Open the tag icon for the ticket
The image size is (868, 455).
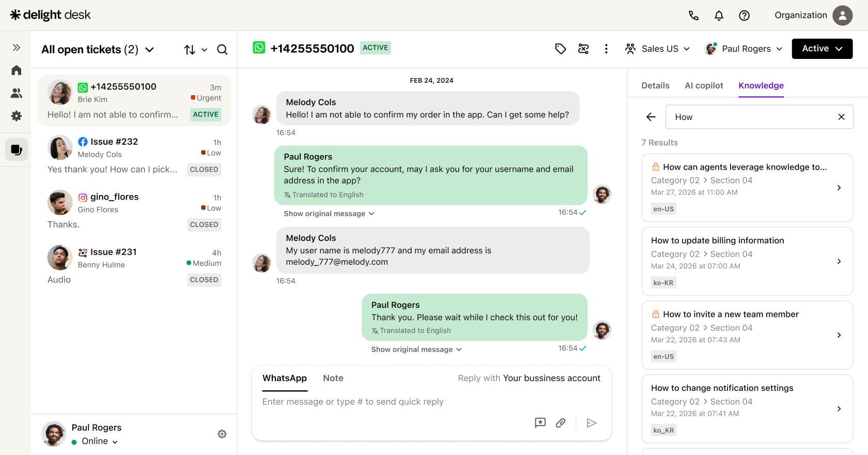point(561,49)
